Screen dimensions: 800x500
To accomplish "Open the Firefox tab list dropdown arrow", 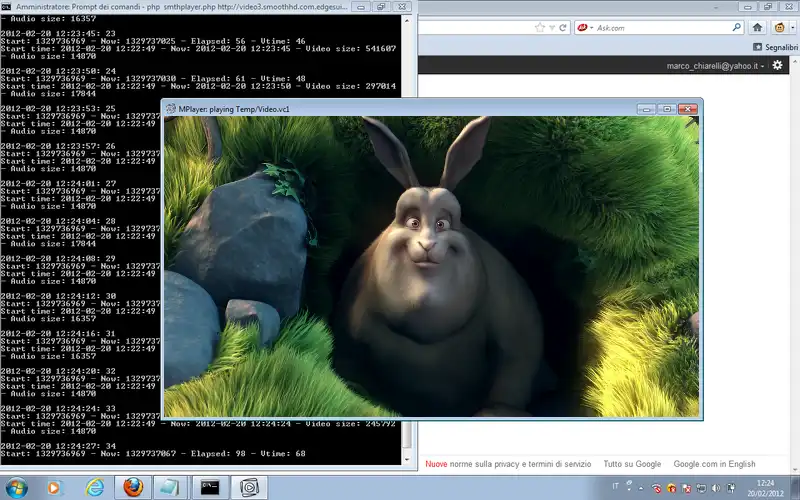I will coord(715,8).
